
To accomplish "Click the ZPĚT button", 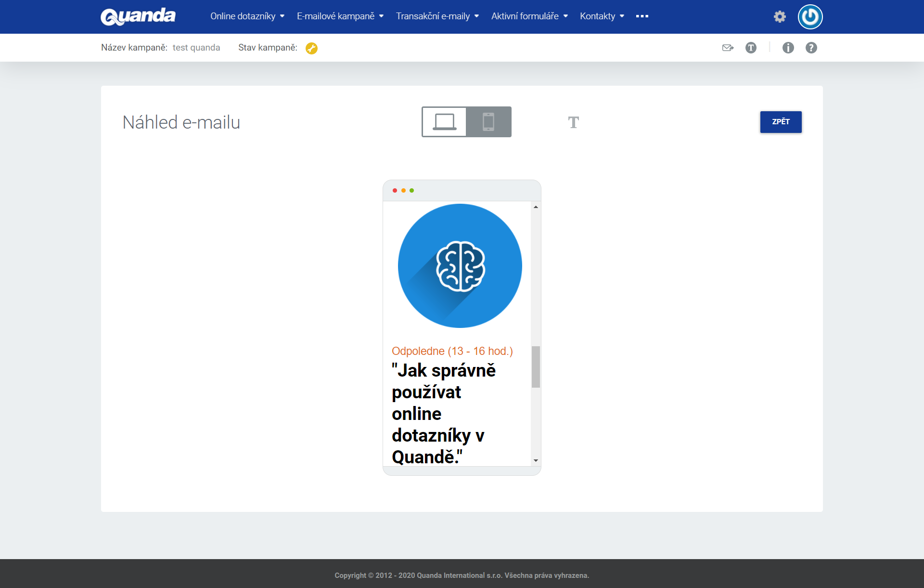I will coord(781,122).
